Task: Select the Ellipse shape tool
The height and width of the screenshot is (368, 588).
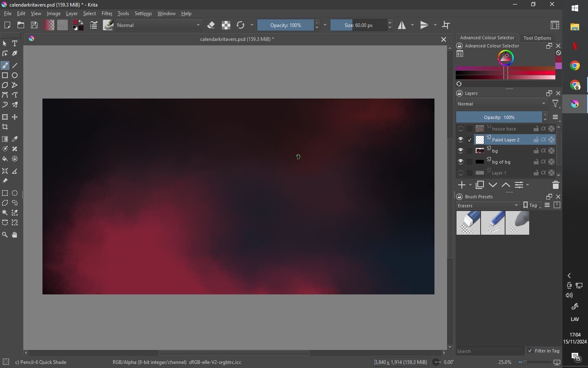Action: [x=15, y=76]
